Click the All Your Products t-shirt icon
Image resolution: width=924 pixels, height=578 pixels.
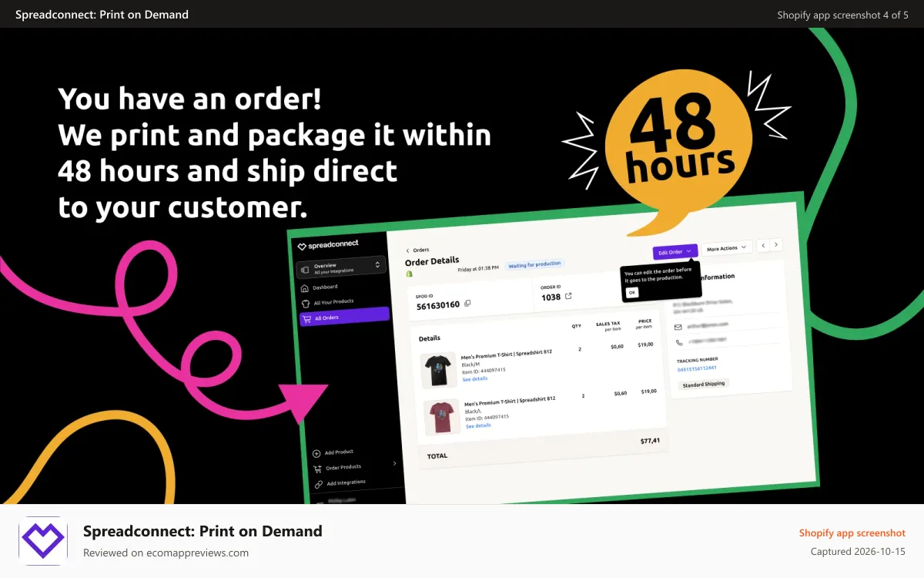pos(306,303)
